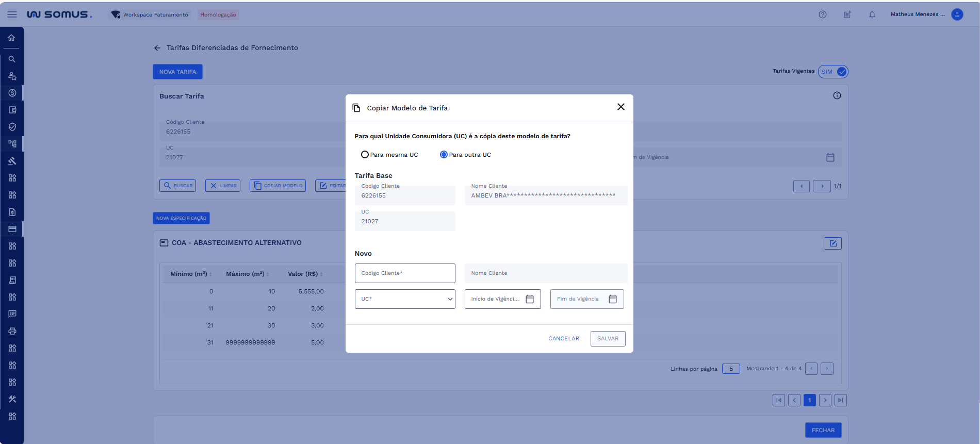Open the hamburger menu in top bar
This screenshot has height=444, width=980.
12,14
